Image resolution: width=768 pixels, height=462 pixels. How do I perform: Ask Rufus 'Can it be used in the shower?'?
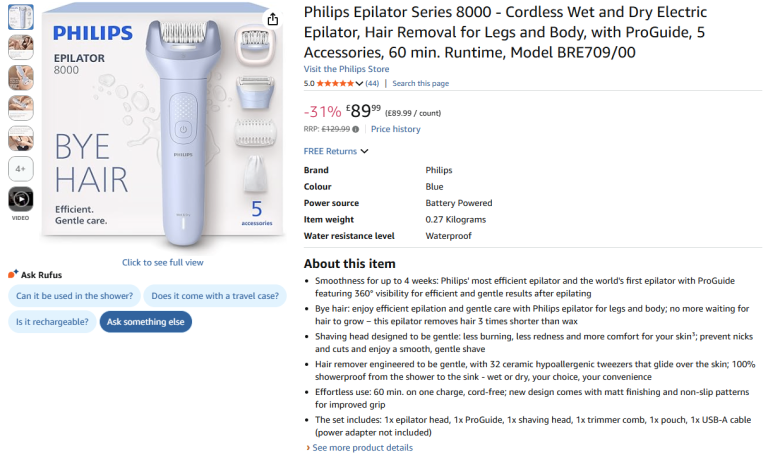coord(73,296)
